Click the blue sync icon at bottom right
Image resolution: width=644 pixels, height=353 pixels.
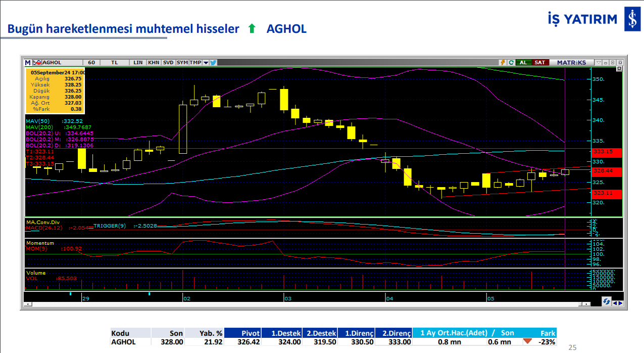tap(606, 302)
